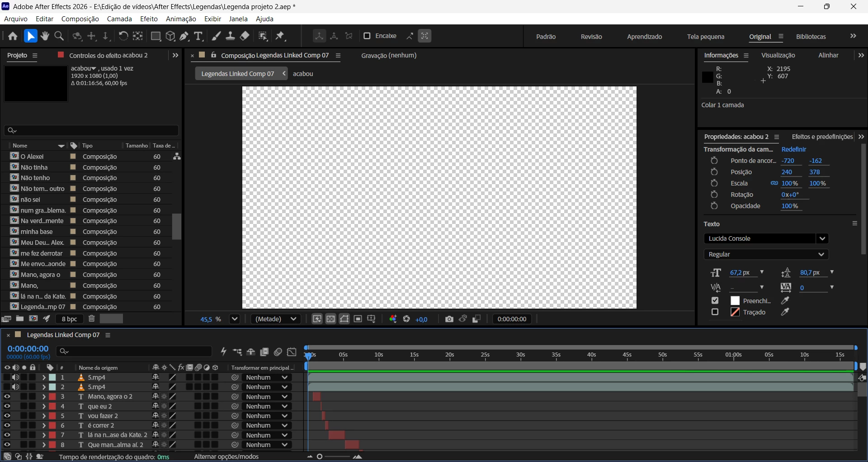Mute audio of layer 1 5.mp4
This screenshot has width=868, height=462.
[x=16, y=377]
